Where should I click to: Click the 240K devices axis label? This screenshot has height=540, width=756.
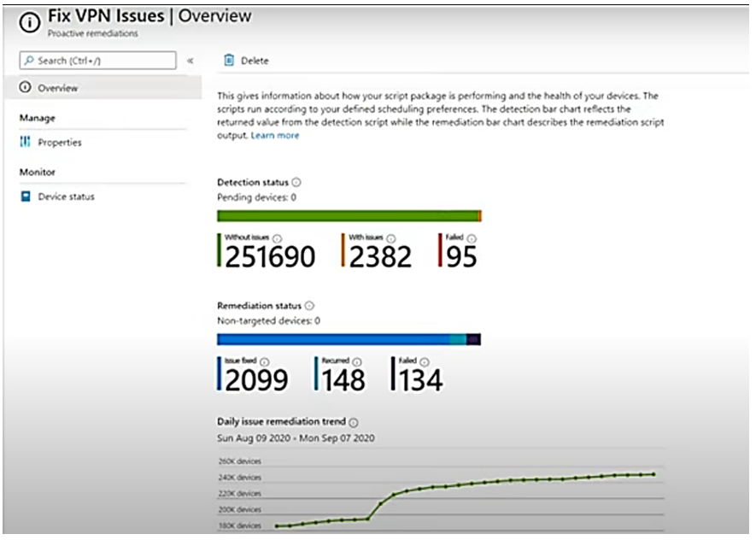(x=240, y=478)
